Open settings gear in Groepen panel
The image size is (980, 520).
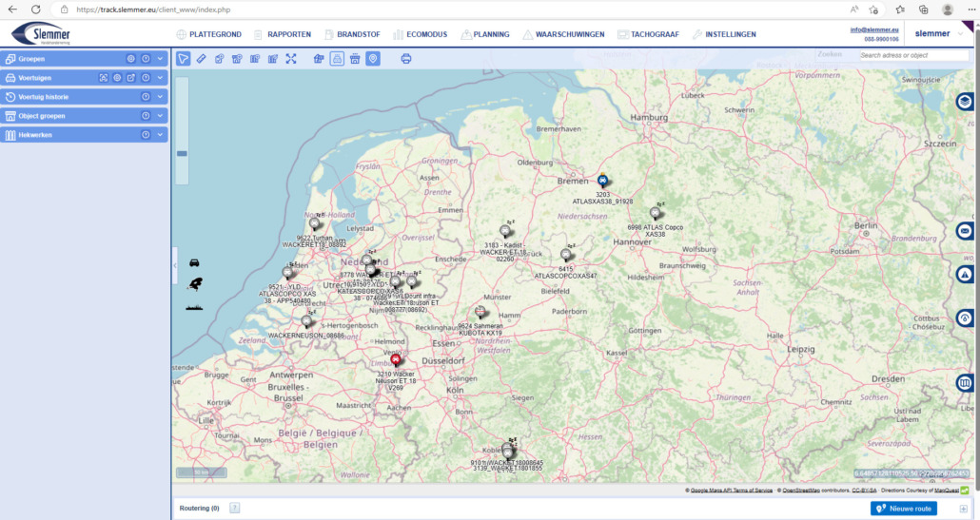pos(131,59)
